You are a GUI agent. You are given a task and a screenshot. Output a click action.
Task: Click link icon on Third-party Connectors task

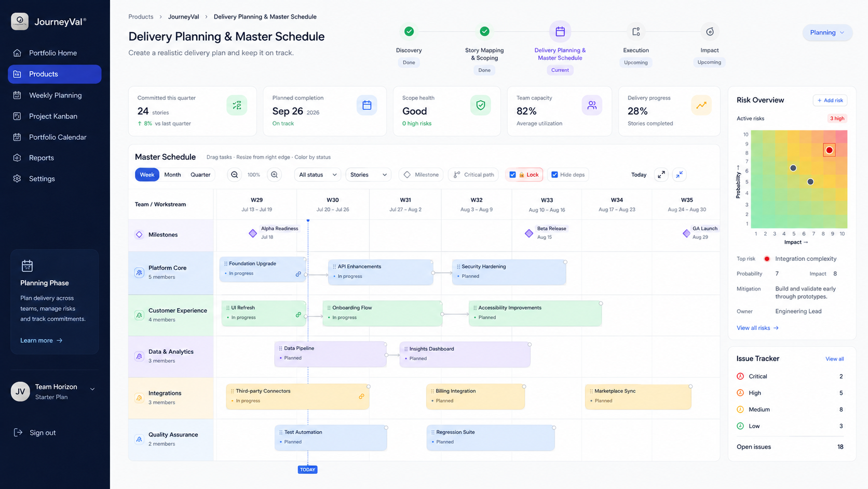[361, 397]
